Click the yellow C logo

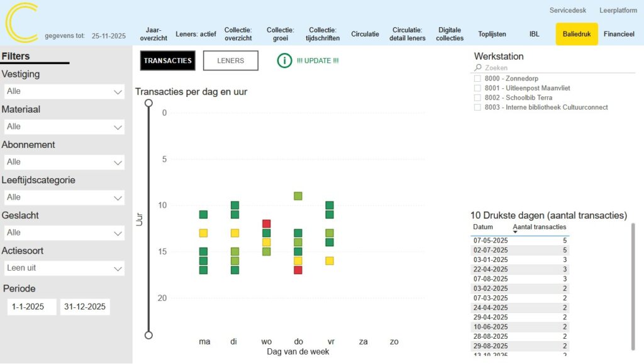pyautogui.click(x=22, y=23)
